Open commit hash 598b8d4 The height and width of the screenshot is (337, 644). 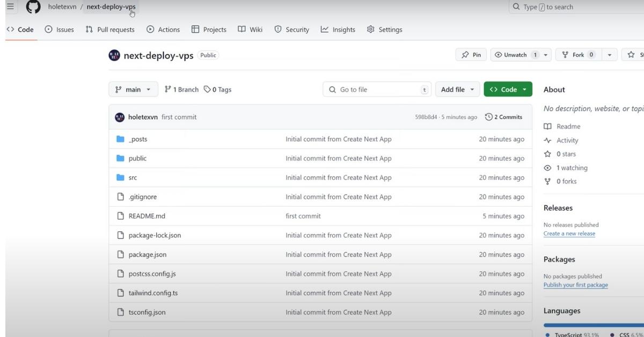pyautogui.click(x=426, y=117)
